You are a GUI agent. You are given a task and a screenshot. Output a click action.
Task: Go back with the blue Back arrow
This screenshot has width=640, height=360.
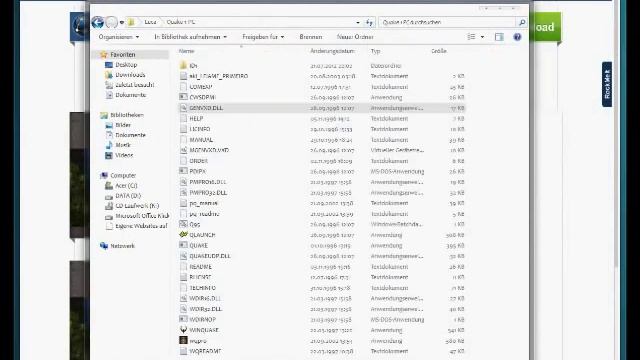(98, 22)
